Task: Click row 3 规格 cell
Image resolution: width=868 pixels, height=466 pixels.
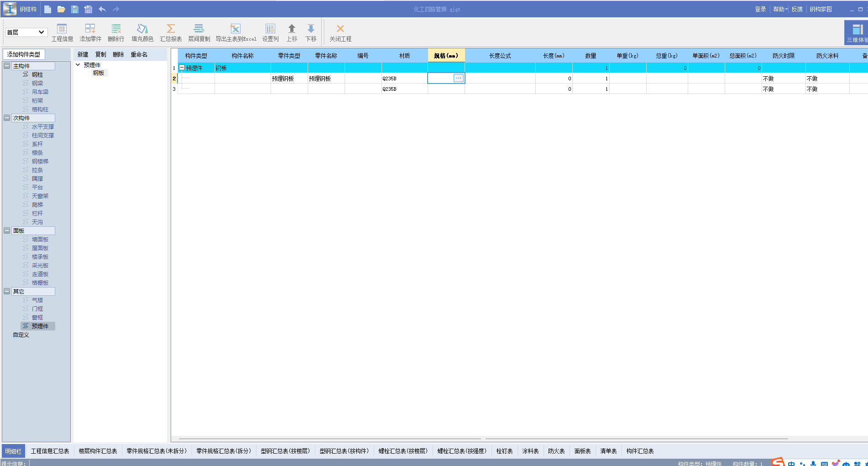Action: click(446, 89)
